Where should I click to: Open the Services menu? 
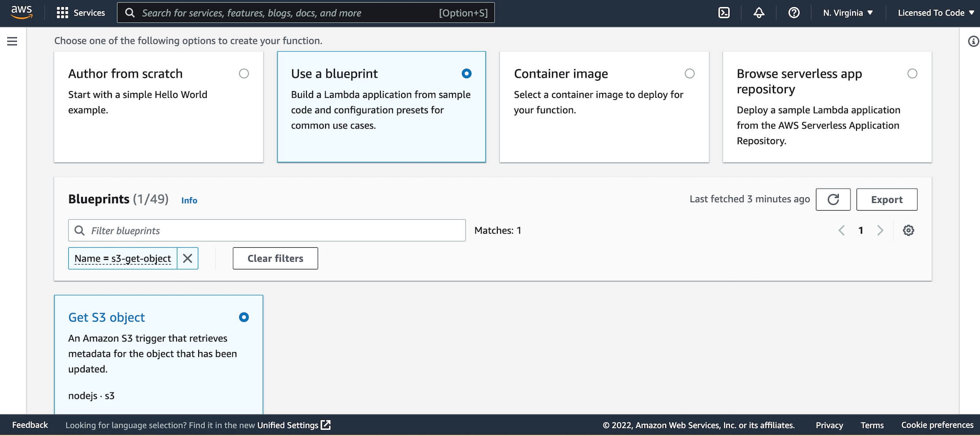pos(81,13)
